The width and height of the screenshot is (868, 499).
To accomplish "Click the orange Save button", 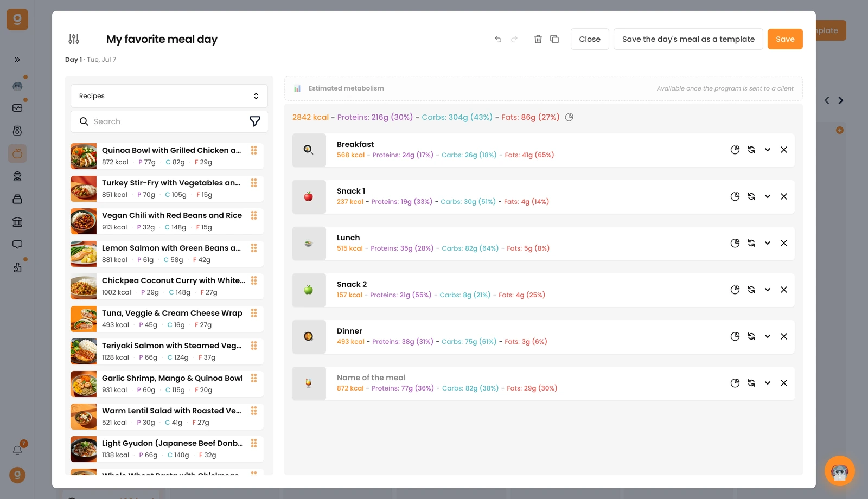I will tap(785, 39).
